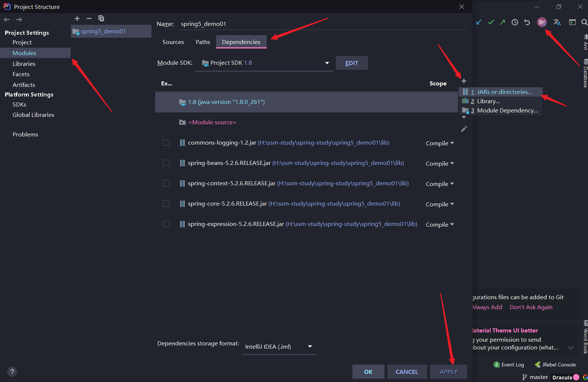588x382 pixels.
Task: Switch to the Sources tab
Action: pyautogui.click(x=173, y=42)
